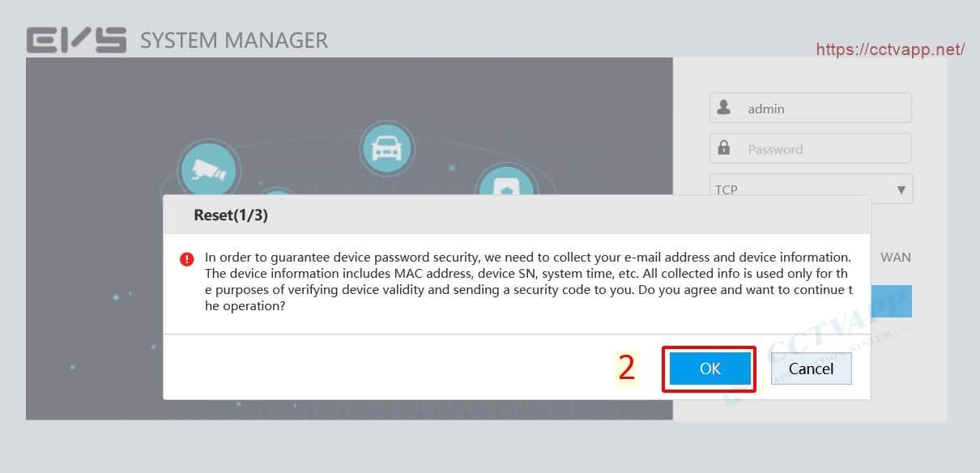Click the EVS logo
The width and height of the screenshot is (980, 473).
[76, 40]
